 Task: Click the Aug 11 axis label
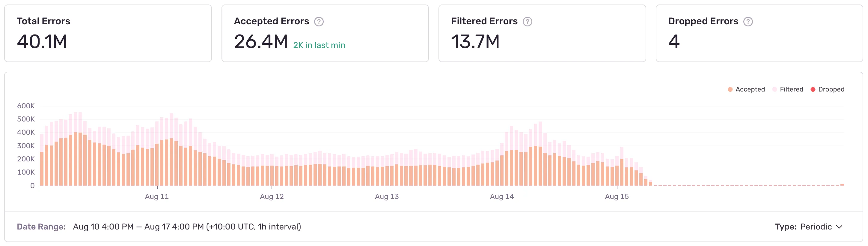pyautogui.click(x=157, y=197)
